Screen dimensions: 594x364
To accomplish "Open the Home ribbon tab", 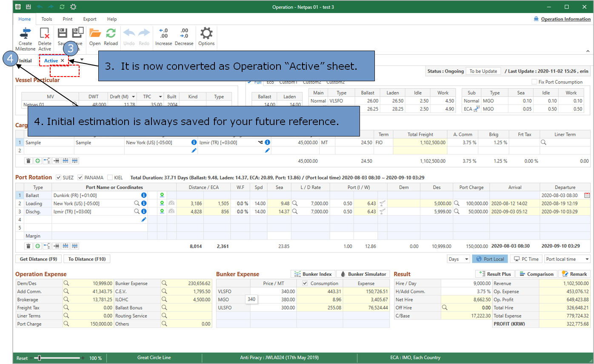I will coord(24,19).
